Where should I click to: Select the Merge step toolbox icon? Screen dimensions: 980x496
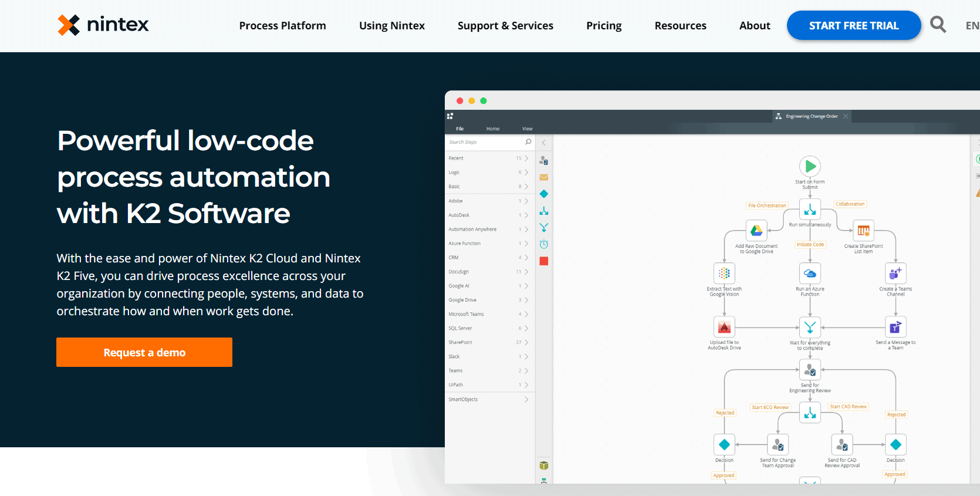544,227
